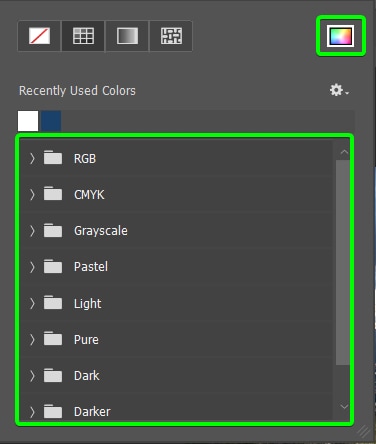Click the panel resize grip corner
The image size is (376, 444).
[364, 432]
